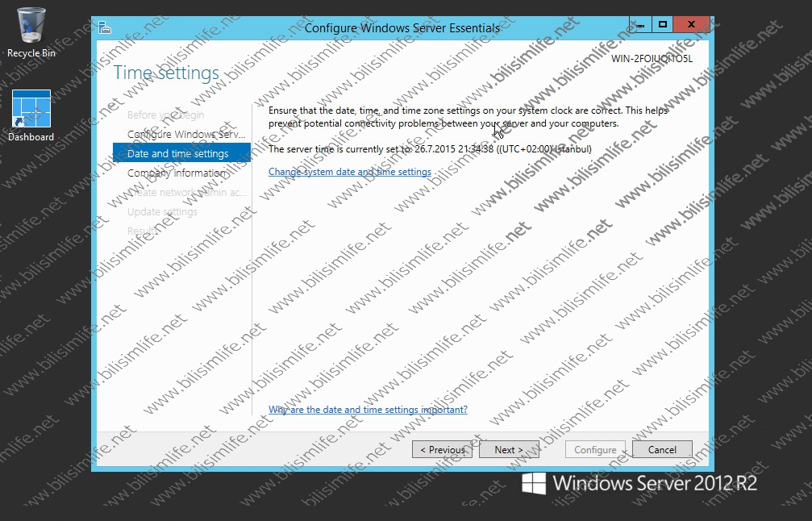The height and width of the screenshot is (521, 812).
Task: Click the 'Next >' button
Action: point(509,449)
